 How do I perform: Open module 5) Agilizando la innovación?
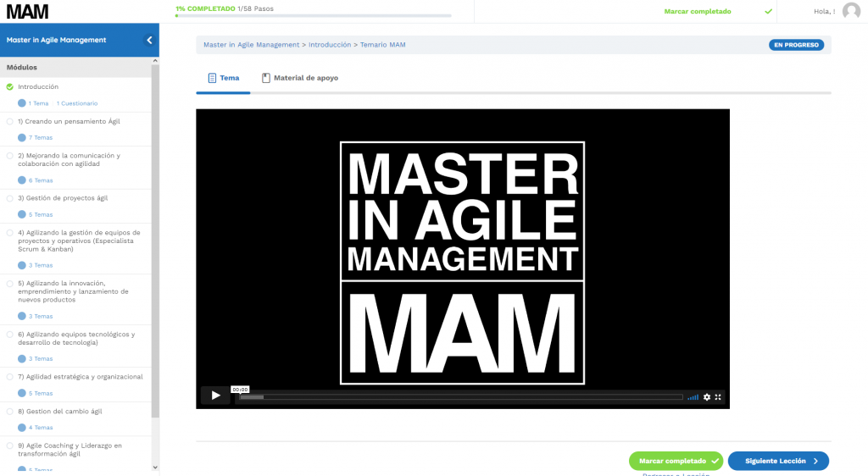(x=73, y=291)
